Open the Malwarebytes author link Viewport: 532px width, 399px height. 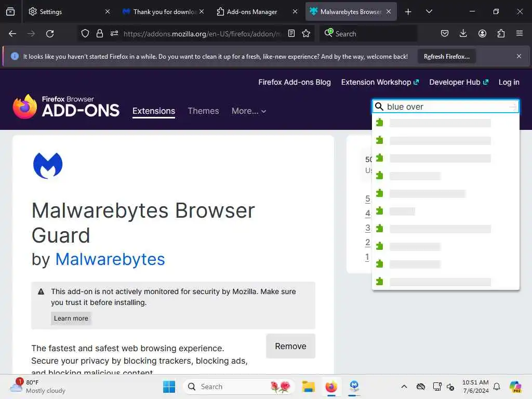[x=110, y=259]
